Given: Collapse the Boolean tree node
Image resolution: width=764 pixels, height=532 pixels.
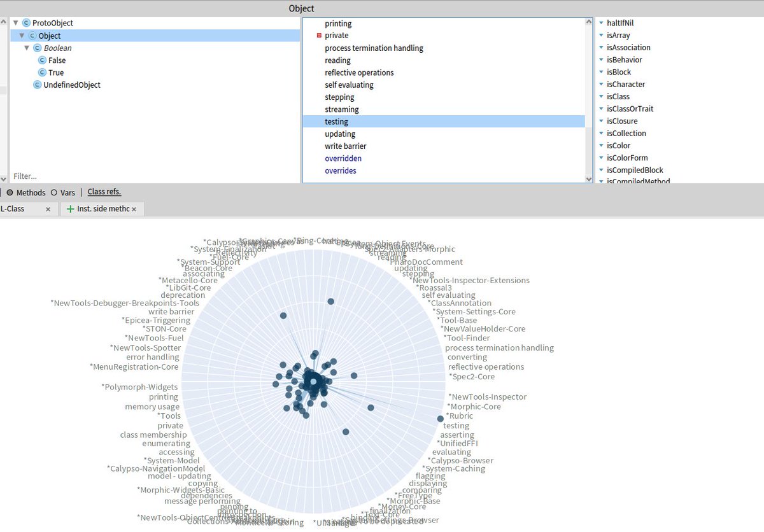Looking at the screenshot, I should click(27, 48).
